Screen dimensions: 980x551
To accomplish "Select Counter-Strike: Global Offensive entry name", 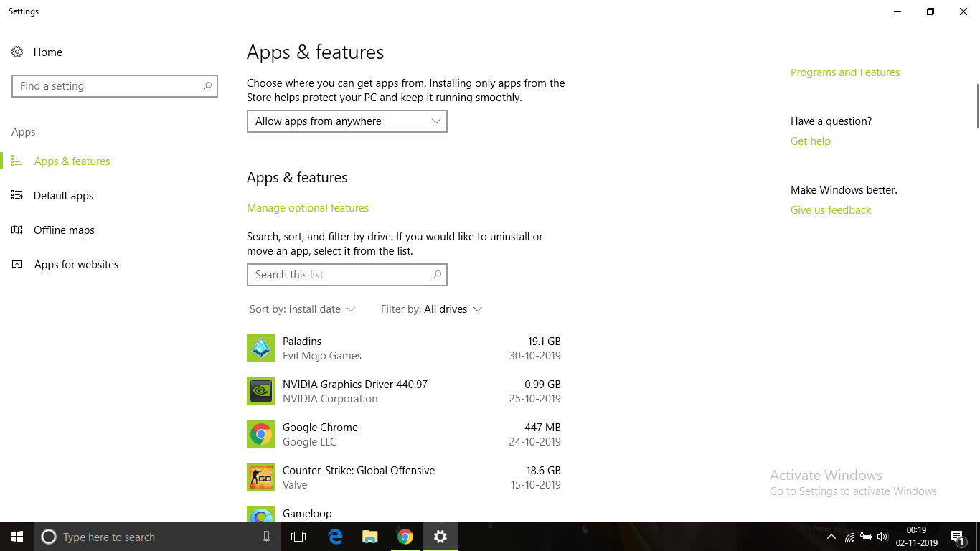I will tap(359, 471).
